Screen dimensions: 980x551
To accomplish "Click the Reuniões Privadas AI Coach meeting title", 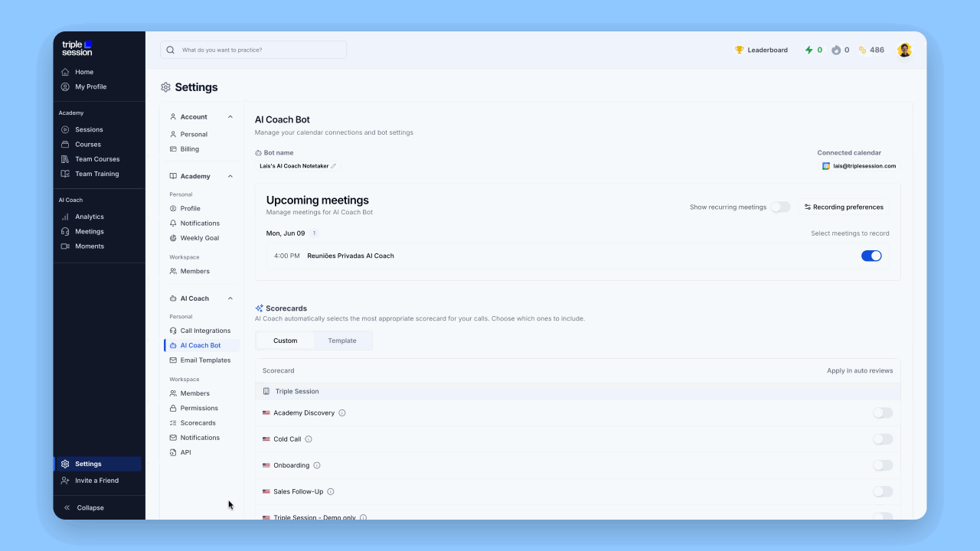I will [351, 256].
